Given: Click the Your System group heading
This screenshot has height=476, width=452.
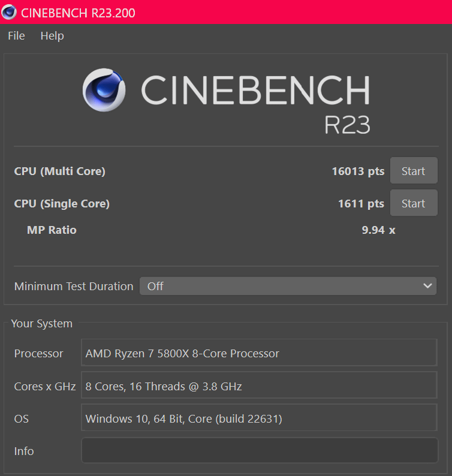Looking at the screenshot, I should 42,324.
